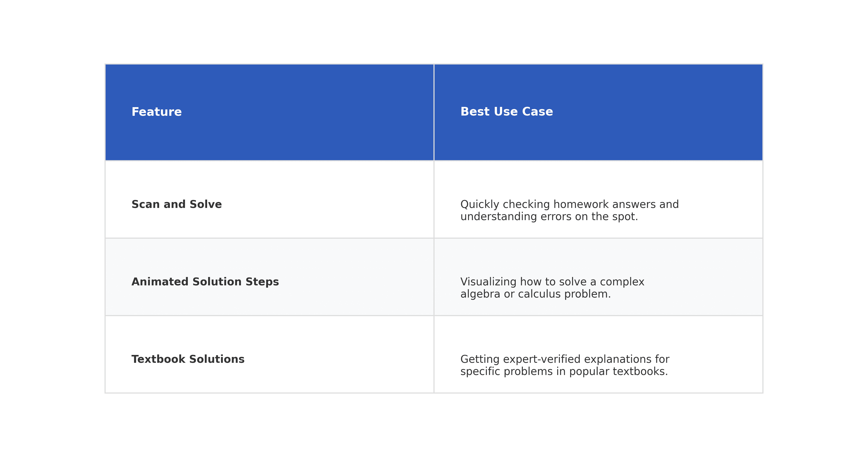Click the line 'Visualizing how to solve a complex'

(552, 282)
